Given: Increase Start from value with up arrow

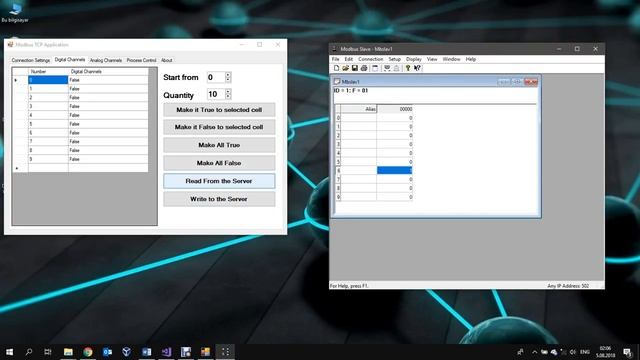Looking at the screenshot, I should tap(228, 75).
